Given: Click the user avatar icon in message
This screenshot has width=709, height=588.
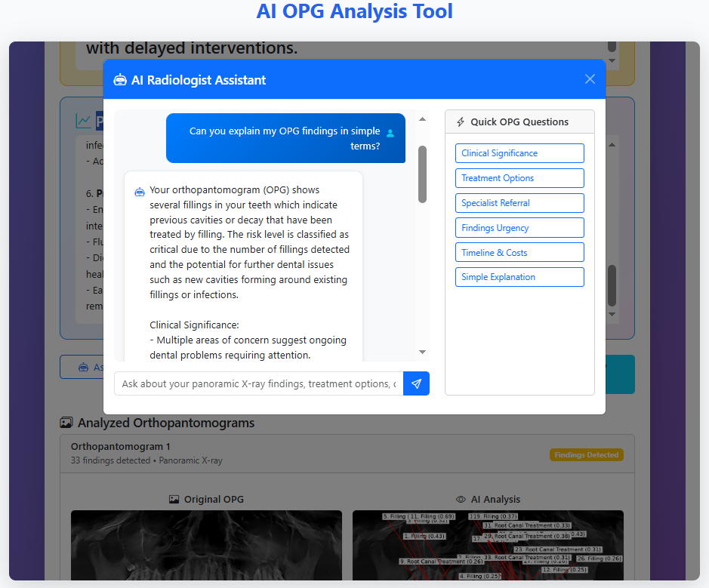Looking at the screenshot, I should 390,134.
